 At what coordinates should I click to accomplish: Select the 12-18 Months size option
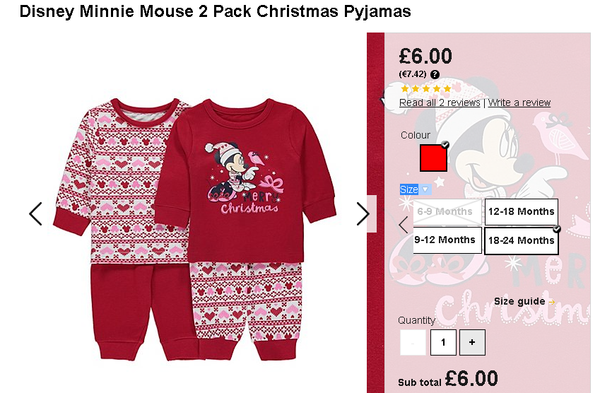[521, 212]
